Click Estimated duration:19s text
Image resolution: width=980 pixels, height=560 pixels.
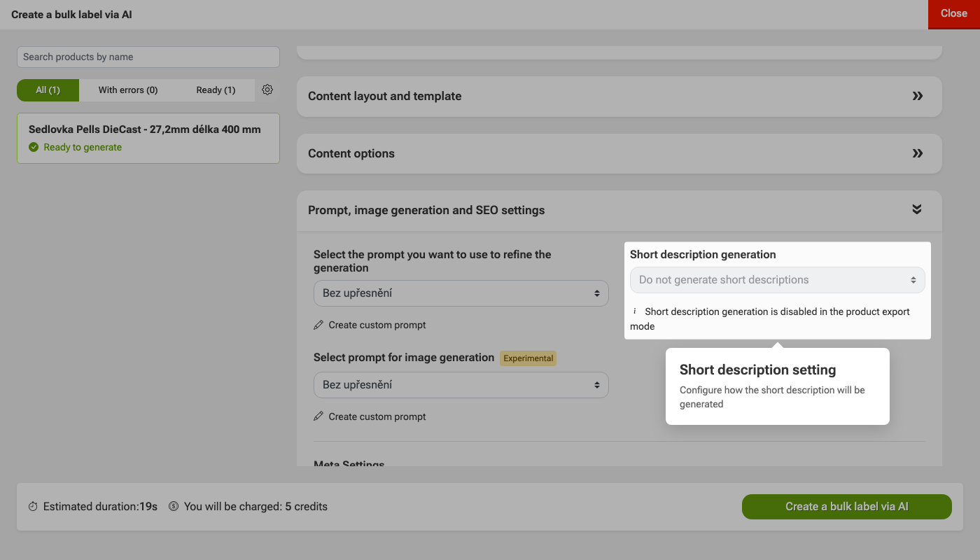point(100,506)
